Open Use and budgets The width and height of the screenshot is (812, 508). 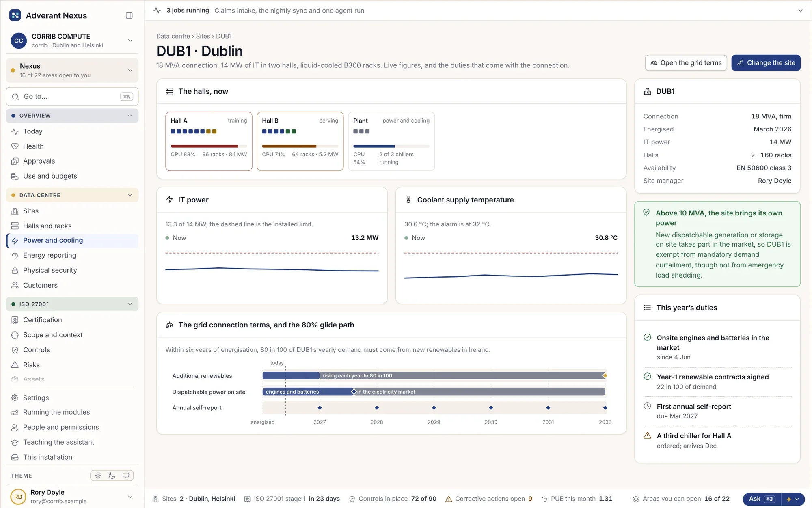click(x=72, y=176)
